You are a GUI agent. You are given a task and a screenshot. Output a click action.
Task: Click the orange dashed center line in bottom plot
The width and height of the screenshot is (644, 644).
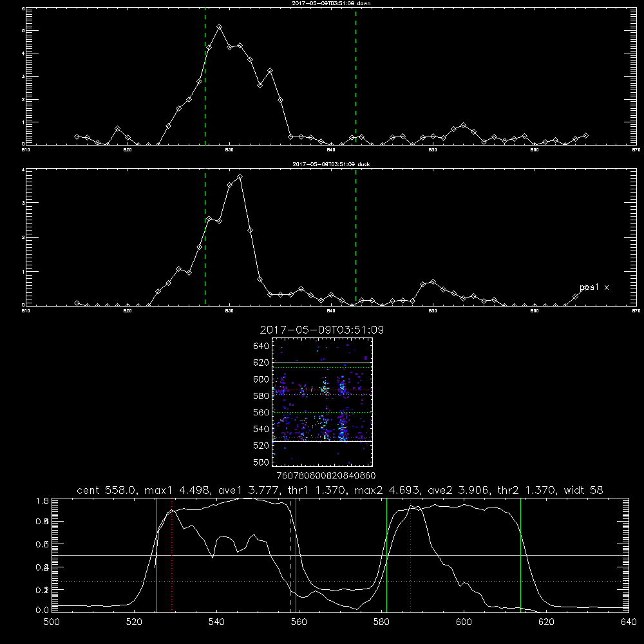click(x=291, y=555)
